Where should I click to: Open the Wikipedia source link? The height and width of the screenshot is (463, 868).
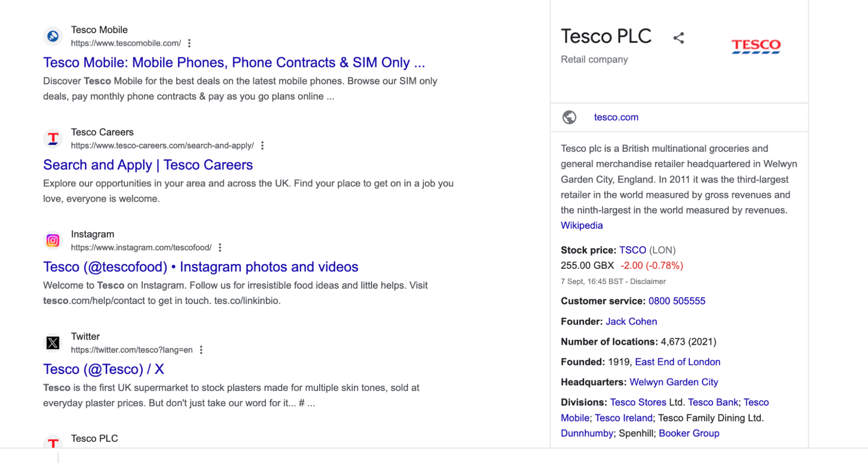[x=581, y=225]
